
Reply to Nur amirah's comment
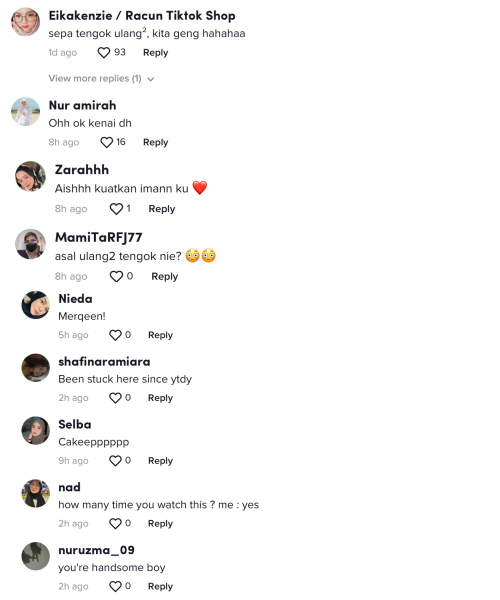pyautogui.click(x=155, y=142)
